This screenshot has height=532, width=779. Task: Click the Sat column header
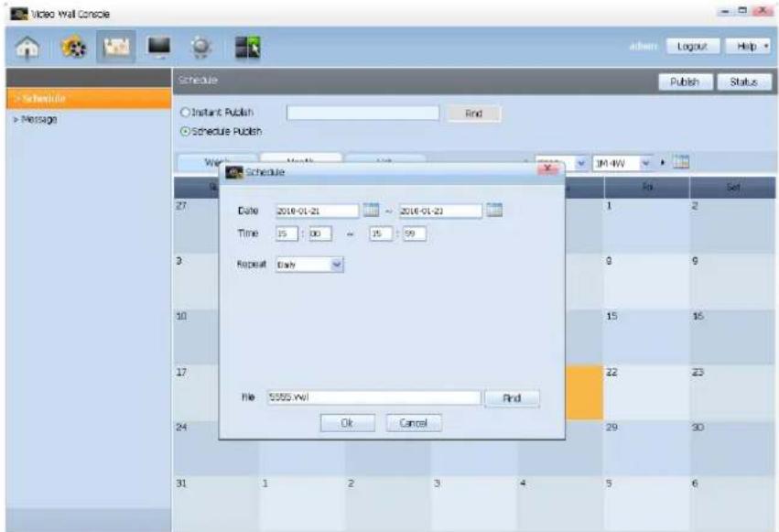coord(733,188)
